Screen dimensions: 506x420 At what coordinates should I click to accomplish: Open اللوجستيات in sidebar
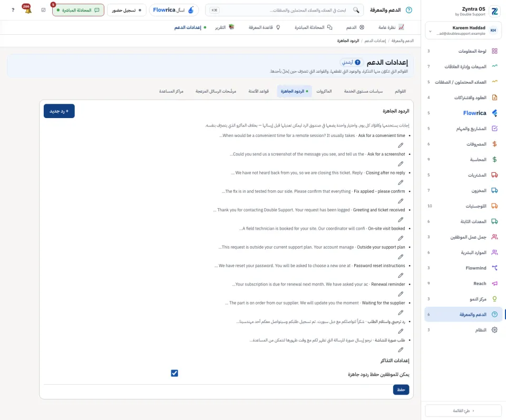(x=463, y=206)
